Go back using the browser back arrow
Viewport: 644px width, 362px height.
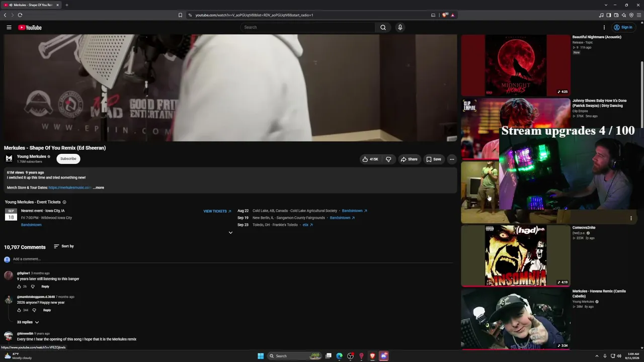pyautogui.click(x=5, y=15)
